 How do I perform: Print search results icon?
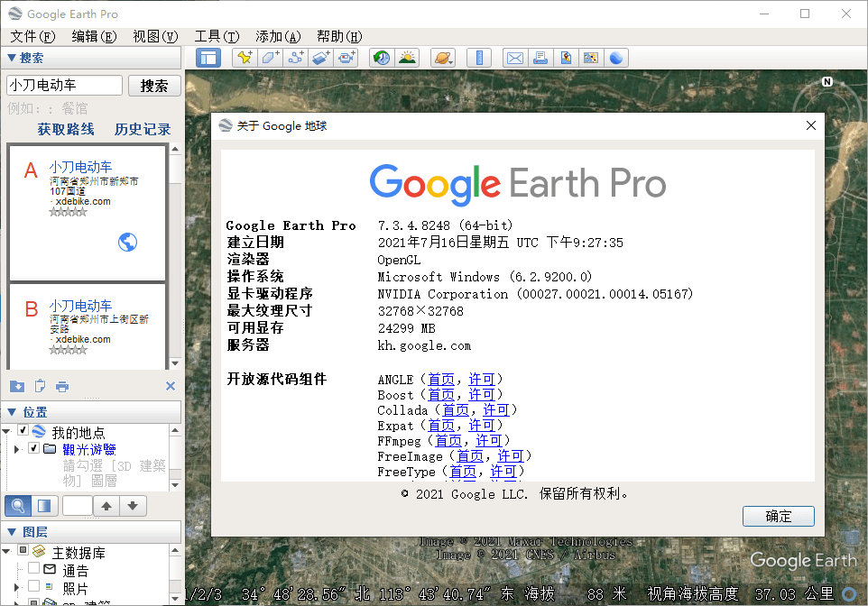pos(62,386)
